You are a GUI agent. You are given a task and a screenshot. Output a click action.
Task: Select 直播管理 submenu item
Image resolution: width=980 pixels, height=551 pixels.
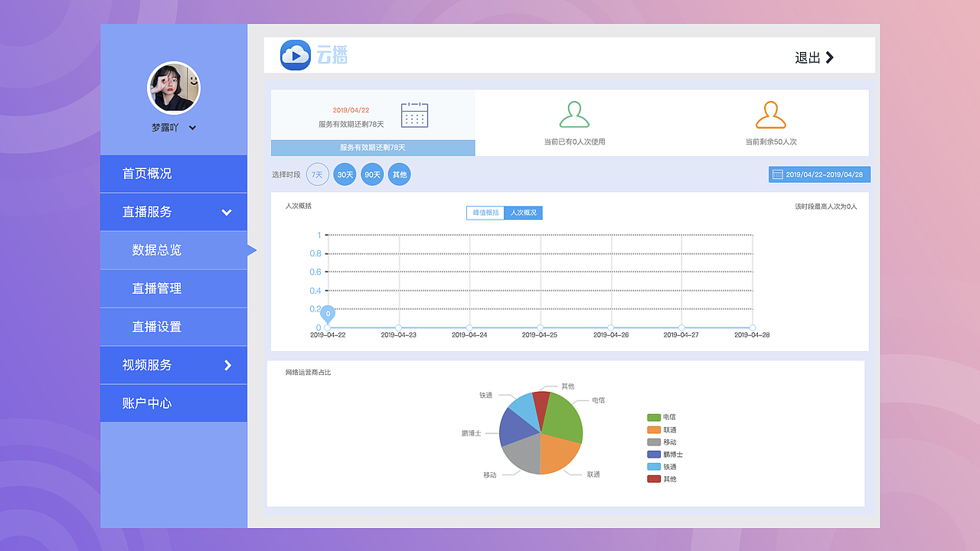pyautogui.click(x=174, y=289)
